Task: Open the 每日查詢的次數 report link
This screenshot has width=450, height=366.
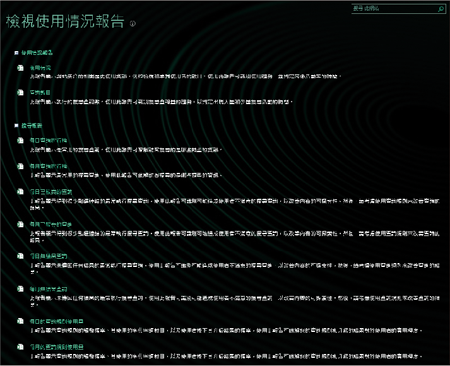Action: [x=48, y=140]
